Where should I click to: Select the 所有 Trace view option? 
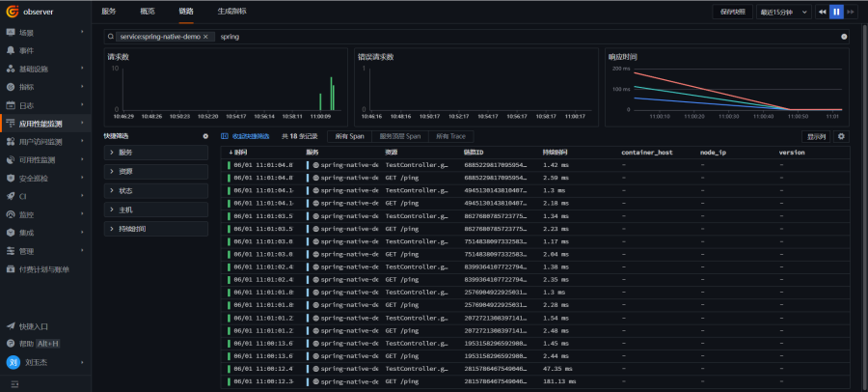[x=450, y=136]
